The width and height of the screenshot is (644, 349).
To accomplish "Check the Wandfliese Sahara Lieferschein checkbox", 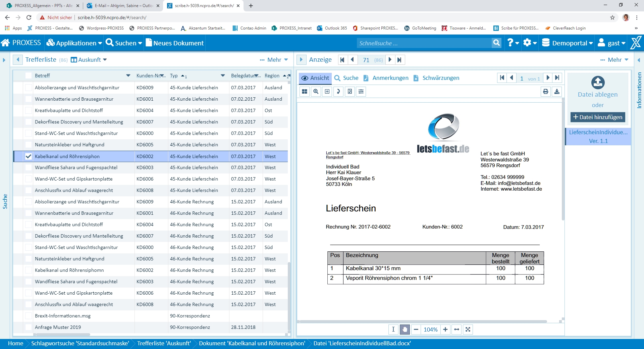I will 29,167.
